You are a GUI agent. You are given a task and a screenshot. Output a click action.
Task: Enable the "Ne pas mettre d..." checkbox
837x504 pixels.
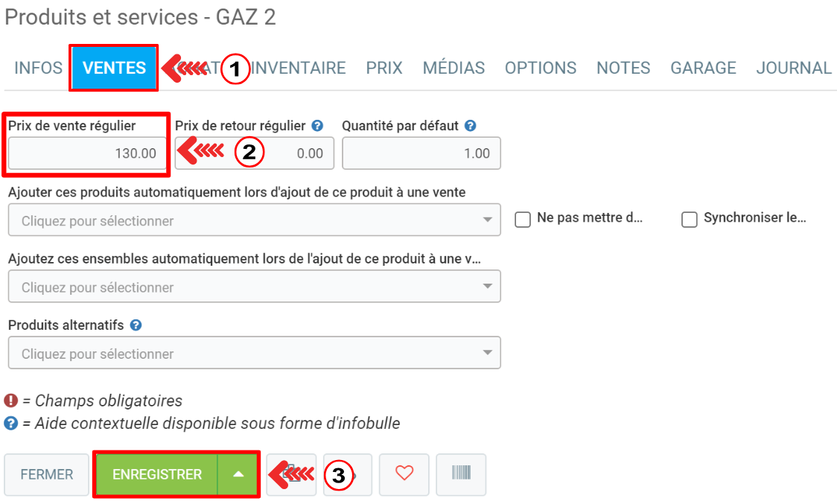[x=523, y=220]
